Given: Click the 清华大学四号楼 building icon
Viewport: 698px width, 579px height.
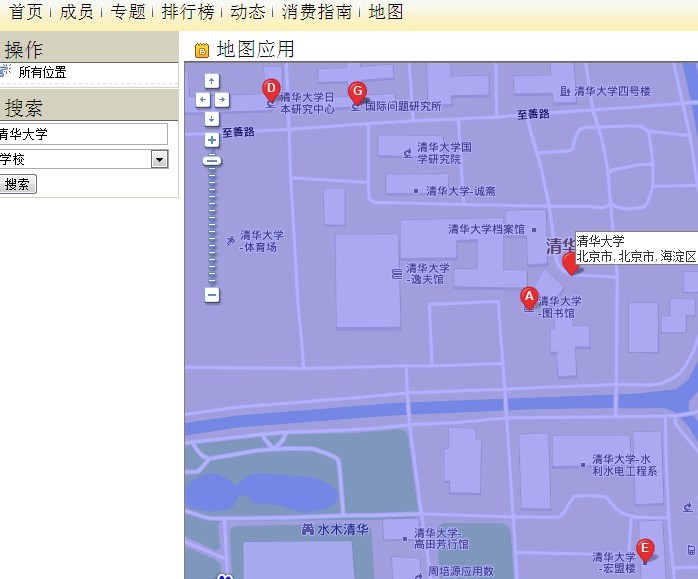Looking at the screenshot, I should coord(565,91).
